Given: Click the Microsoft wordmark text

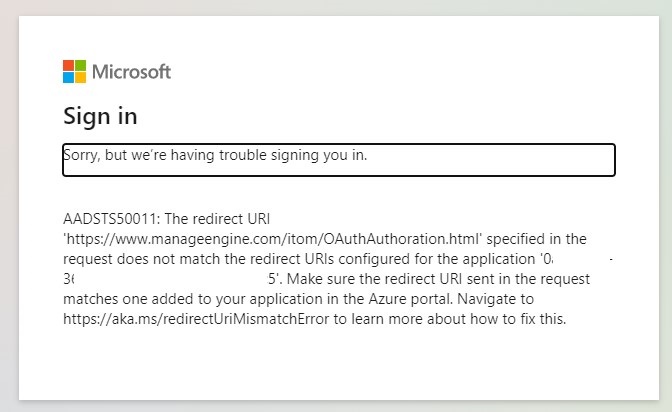Looking at the screenshot, I should [131, 72].
